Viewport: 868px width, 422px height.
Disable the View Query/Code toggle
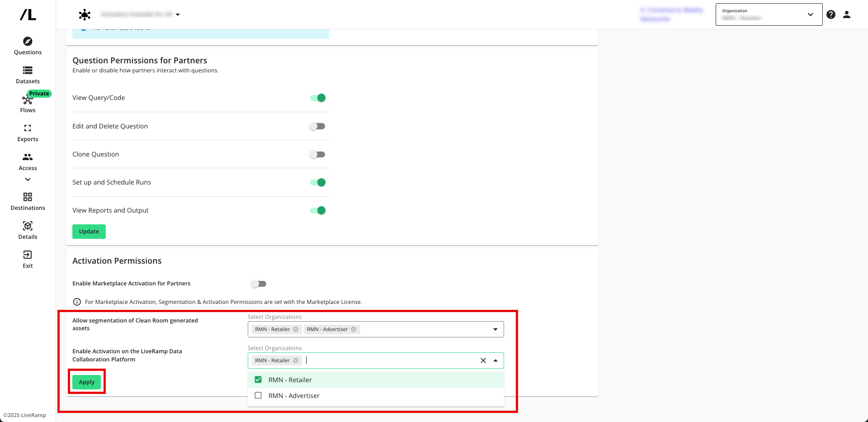318,98
